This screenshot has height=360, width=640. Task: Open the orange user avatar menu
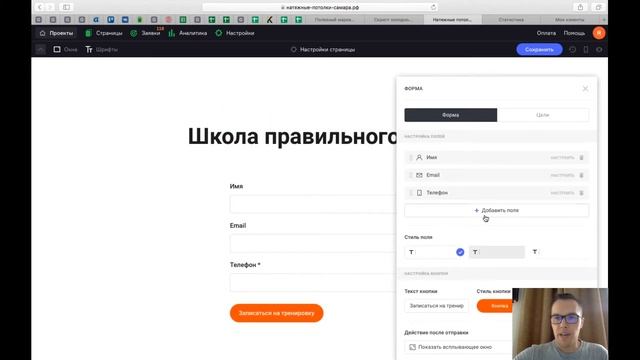click(x=599, y=33)
